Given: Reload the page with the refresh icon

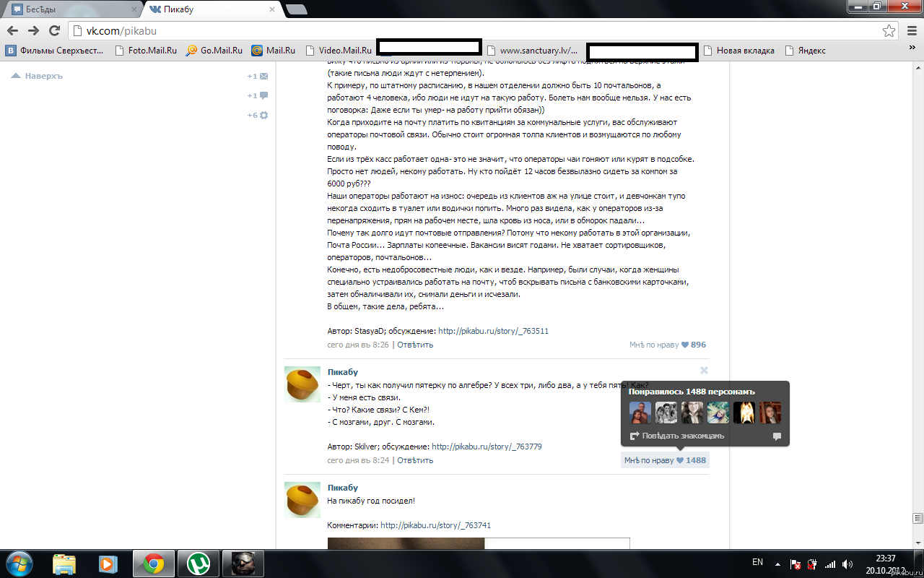Looking at the screenshot, I should coord(54,31).
